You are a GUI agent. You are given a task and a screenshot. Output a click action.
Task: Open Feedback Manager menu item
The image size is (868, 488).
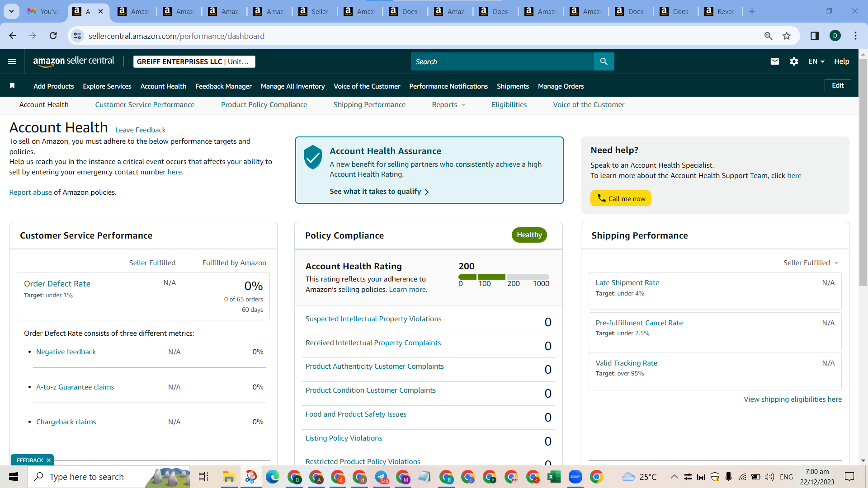click(x=223, y=86)
